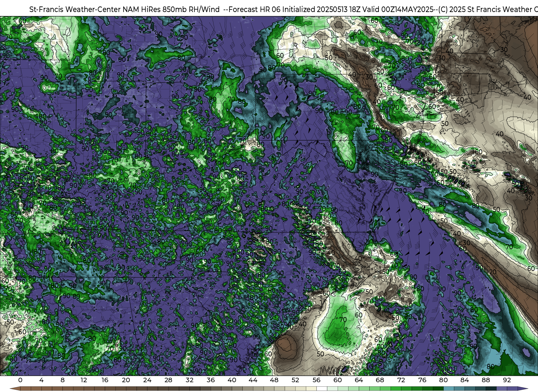Click the colorbar tick label 52
The height and width of the screenshot is (392, 538).
point(295,380)
